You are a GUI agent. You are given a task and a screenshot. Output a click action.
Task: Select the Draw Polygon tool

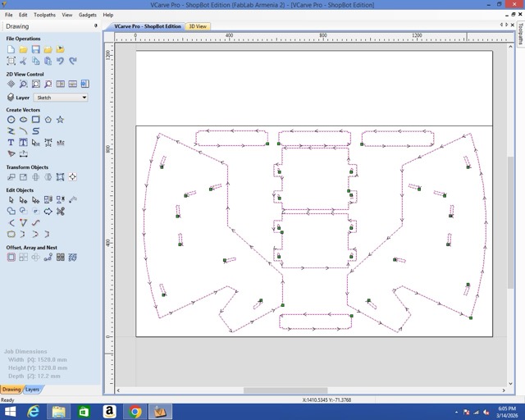coord(48,120)
